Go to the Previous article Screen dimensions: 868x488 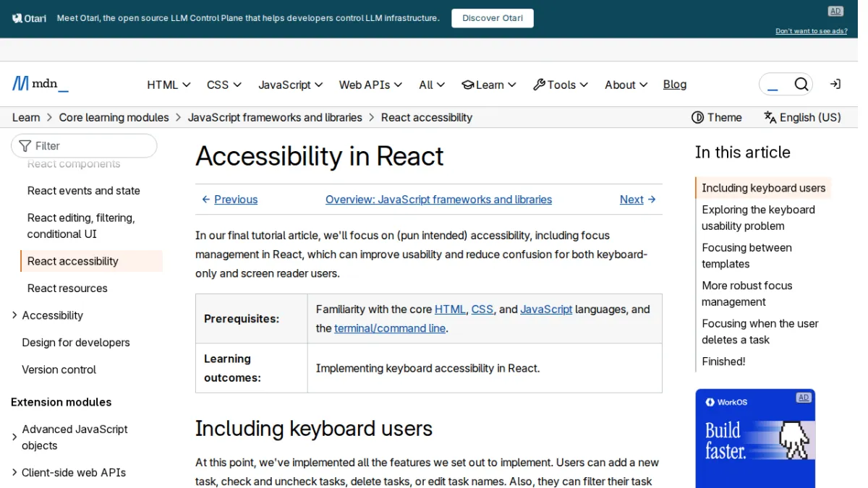(x=229, y=200)
